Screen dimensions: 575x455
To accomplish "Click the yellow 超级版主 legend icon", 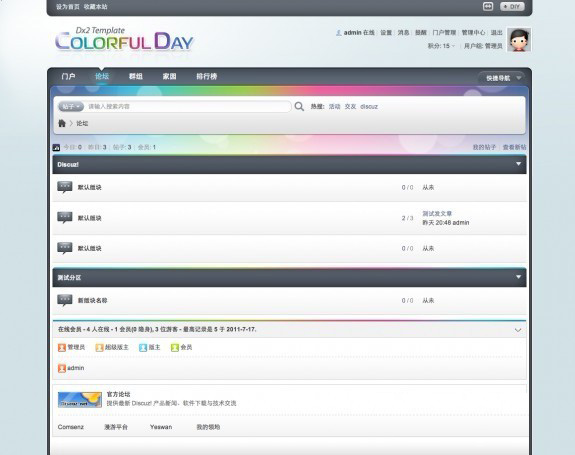I will coord(99,347).
